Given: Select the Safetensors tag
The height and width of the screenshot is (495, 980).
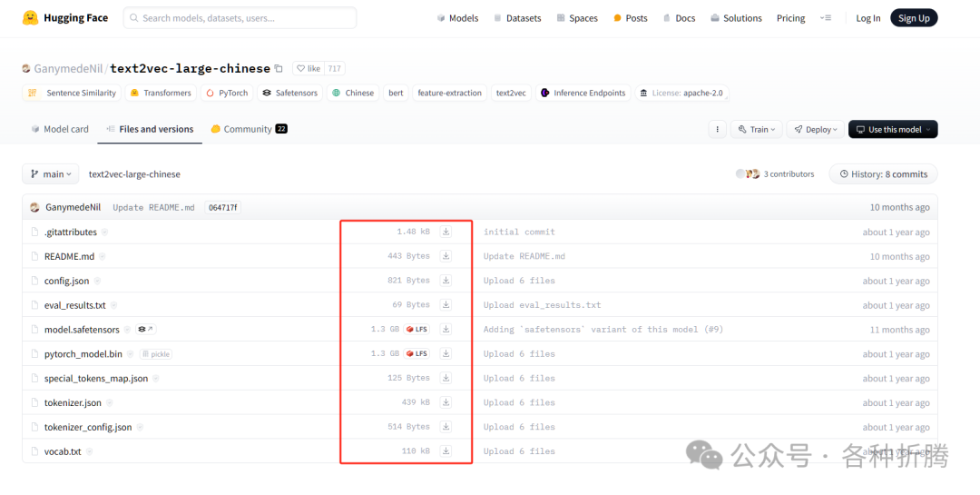Looking at the screenshot, I should 289,93.
